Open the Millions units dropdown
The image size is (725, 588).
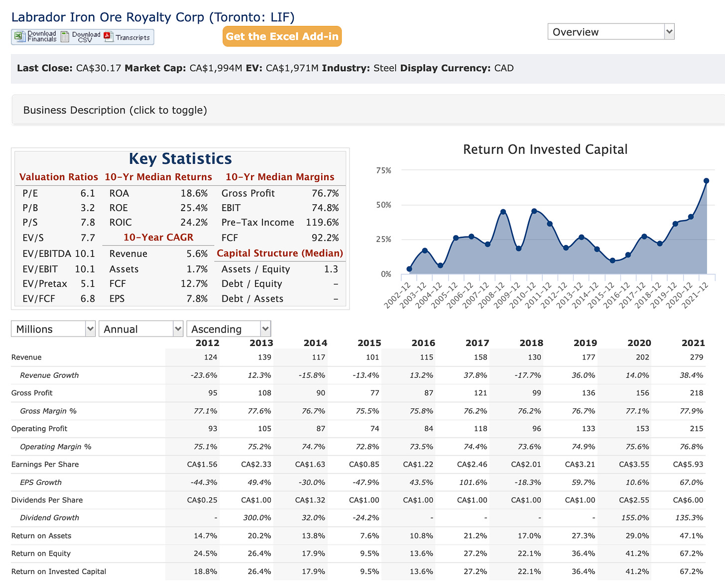[53, 329]
